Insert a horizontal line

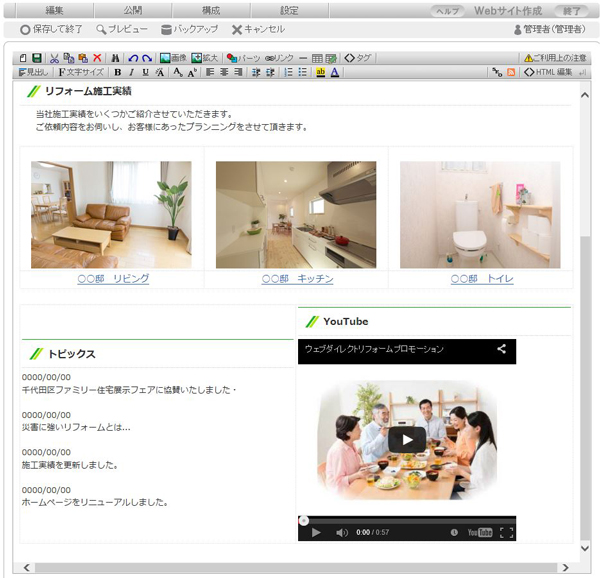pos(303,58)
